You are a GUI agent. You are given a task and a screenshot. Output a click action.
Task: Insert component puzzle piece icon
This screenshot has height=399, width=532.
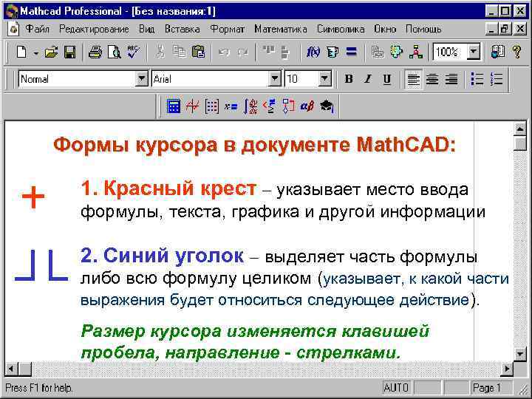coord(396,52)
